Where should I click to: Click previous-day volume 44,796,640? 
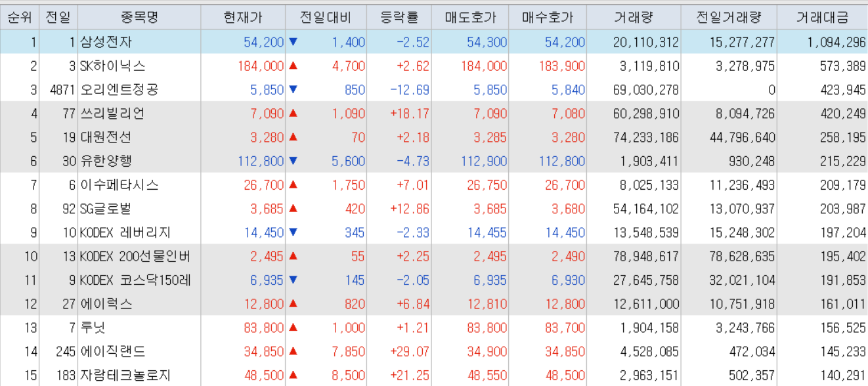[x=742, y=137]
